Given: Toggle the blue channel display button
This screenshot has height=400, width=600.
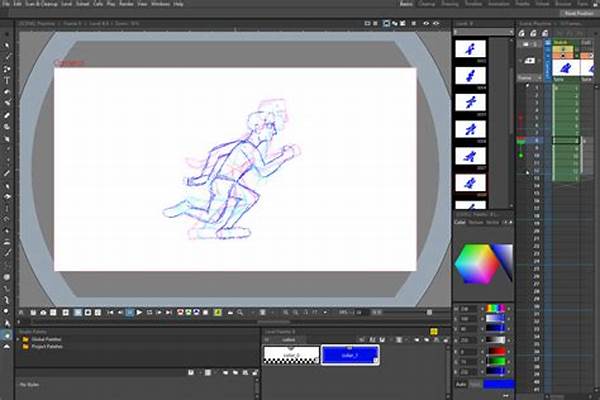Looking at the screenshot, I should [196, 312].
